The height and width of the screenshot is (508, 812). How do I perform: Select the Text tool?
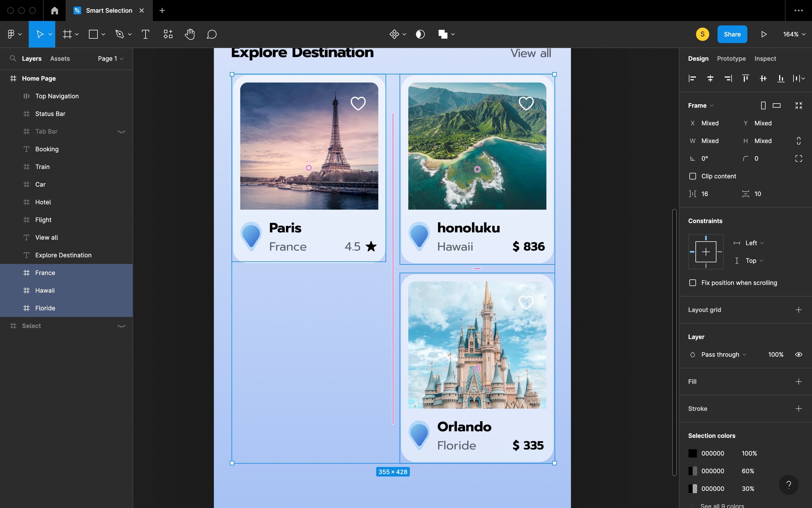(x=146, y=34)
